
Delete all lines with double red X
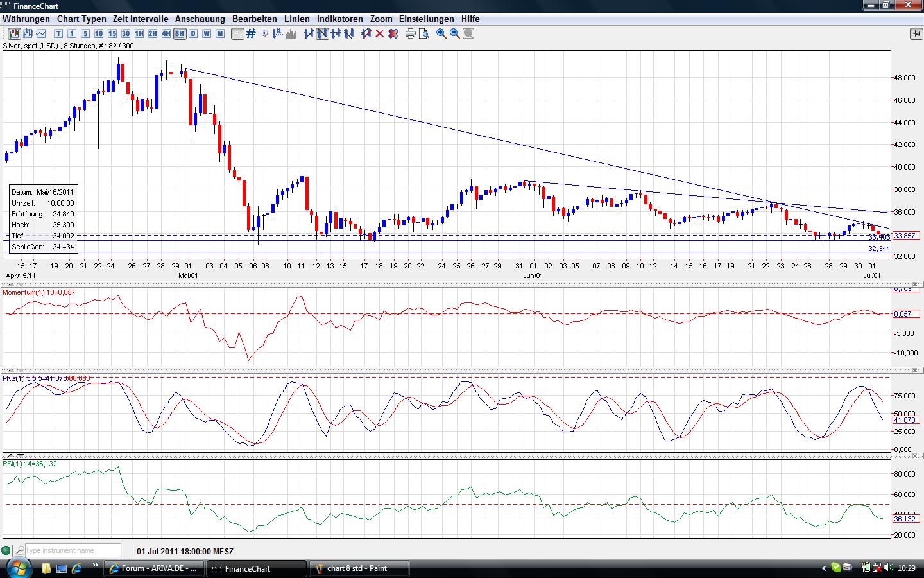tap(393, 33)
